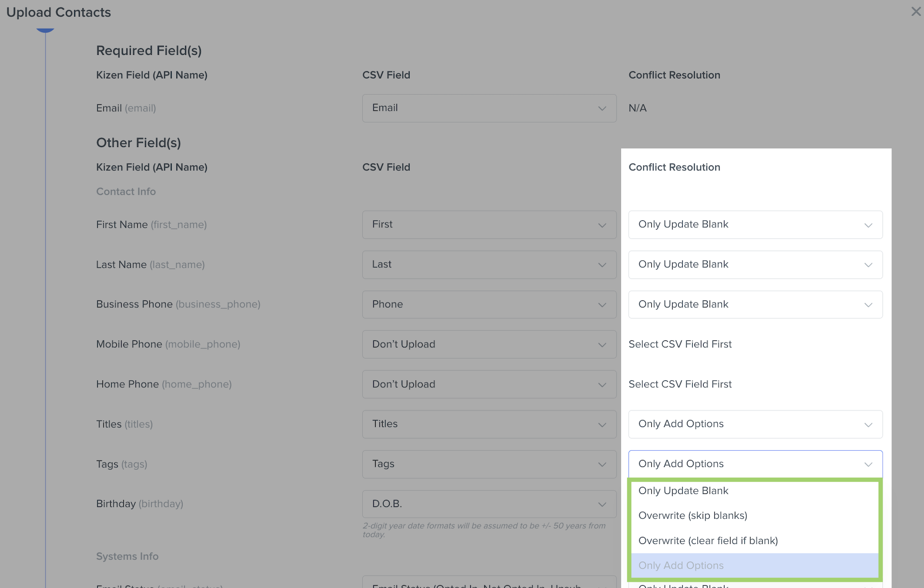Click chevron arrow in Titles CSV field
924x588 pixels.
coord(602,425)
